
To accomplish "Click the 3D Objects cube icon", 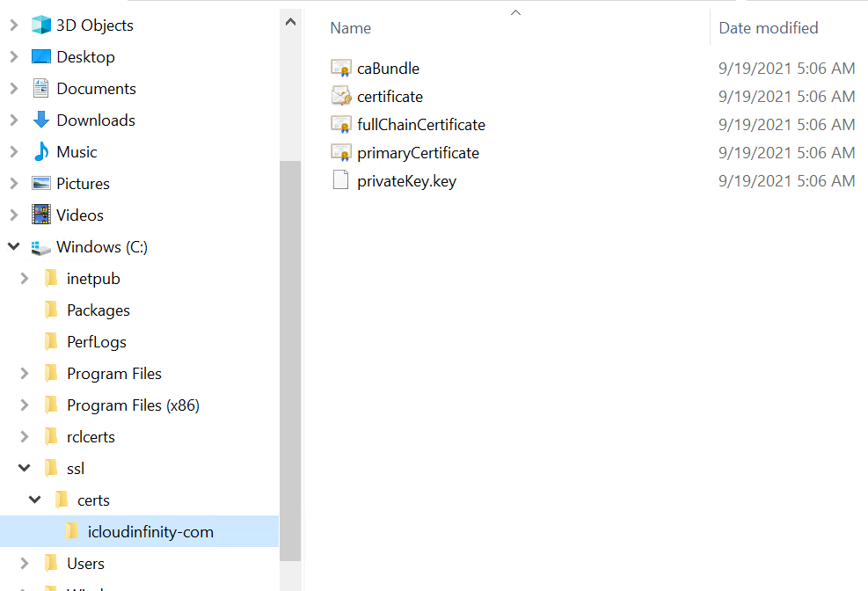I will click(41, 25).
